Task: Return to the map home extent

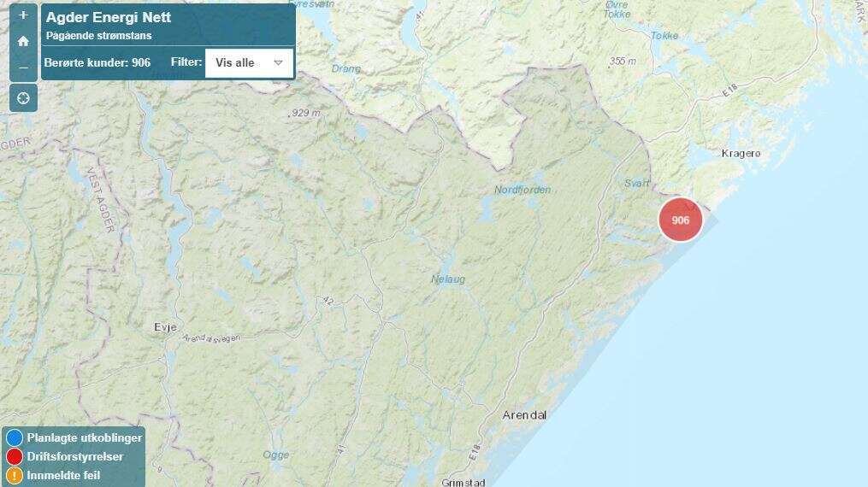Action: click(23, 42)
